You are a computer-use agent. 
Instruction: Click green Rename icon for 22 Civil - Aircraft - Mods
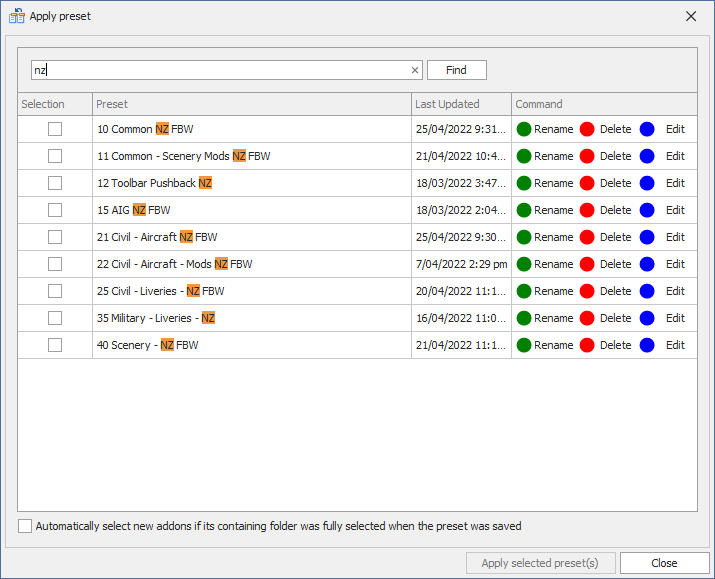click(524, 264)
